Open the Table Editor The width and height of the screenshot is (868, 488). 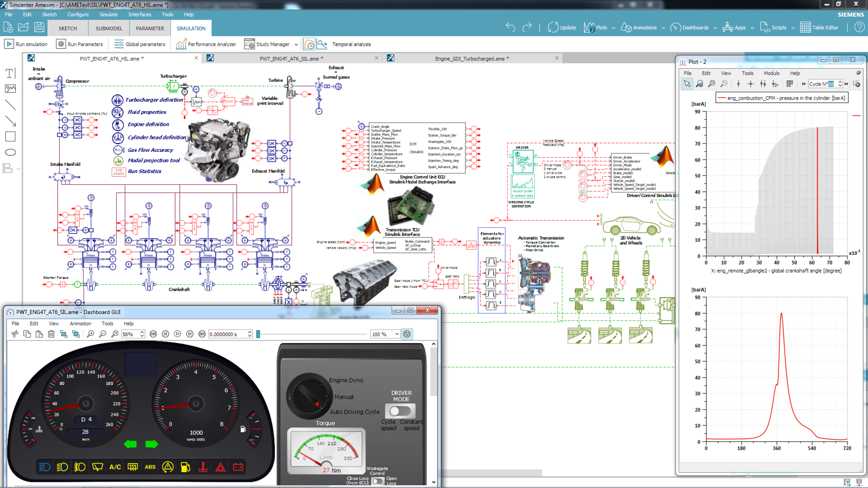(819, 28)
